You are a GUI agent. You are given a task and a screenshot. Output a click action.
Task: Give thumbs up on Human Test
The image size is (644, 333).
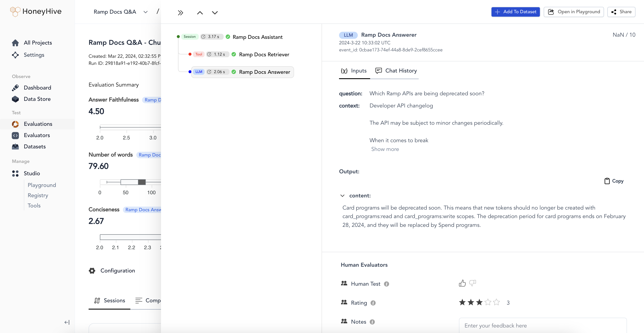462,283
